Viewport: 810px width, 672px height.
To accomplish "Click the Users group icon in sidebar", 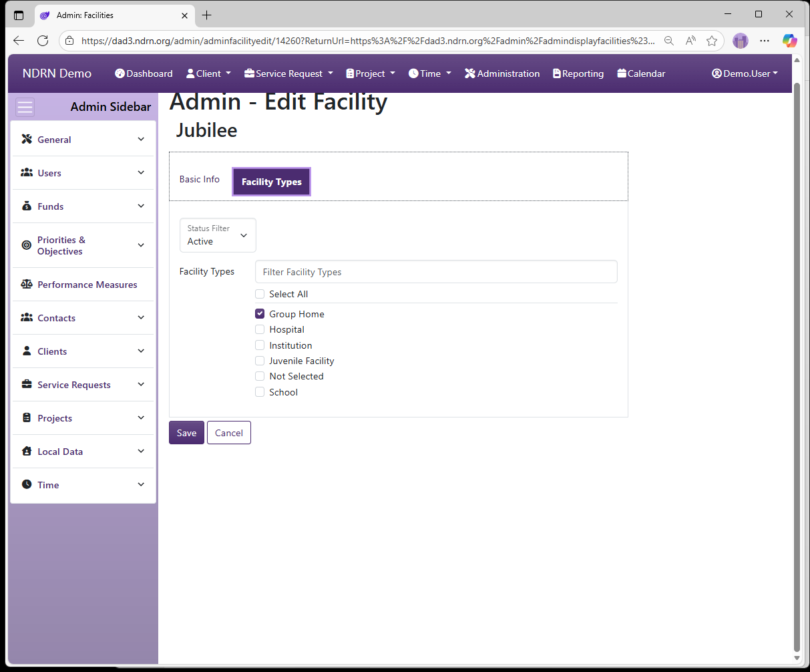I will point(27,172).
